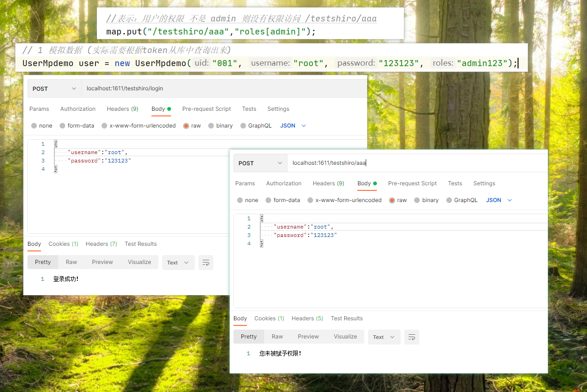Switch to Pretty view in the aaa response
This screenshot has height=392, width=587.
coord(249,337)
